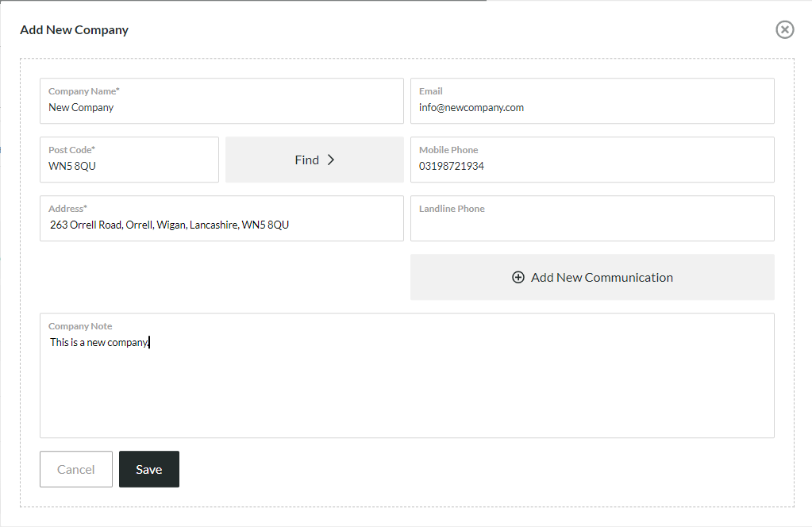Click the chevron arrow on the Find button
This screenshot has width=812, height=527.
coord(331,160)
